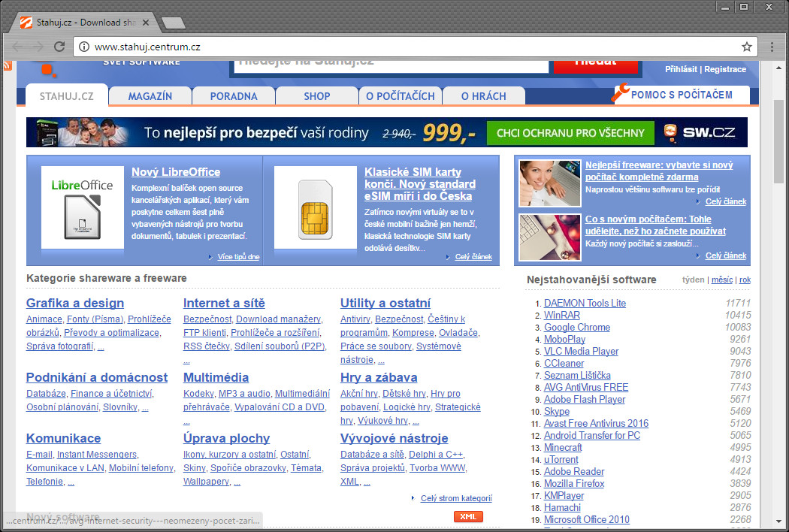Open Skype in top downloads
This screenshot has width=789, height=532.
pyautogui.click(x=557, y=411)
